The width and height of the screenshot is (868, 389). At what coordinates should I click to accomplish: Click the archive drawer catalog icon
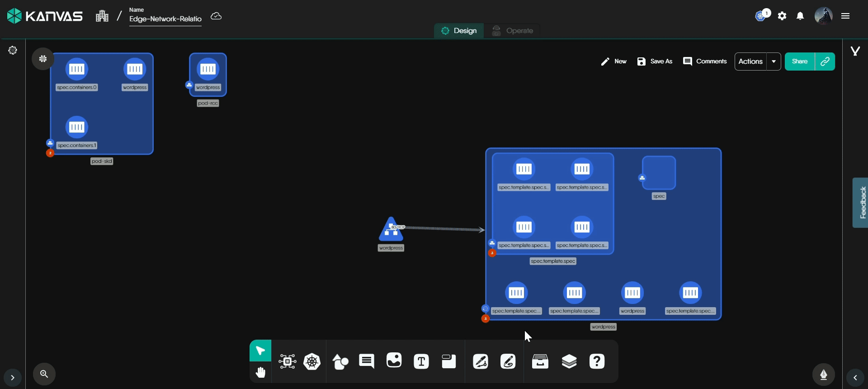(x=540, y=361)
